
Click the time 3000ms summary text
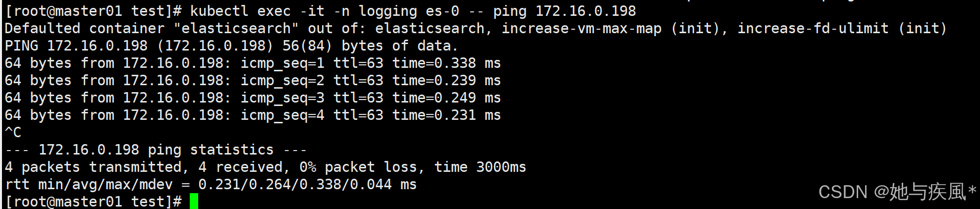tap(480, 167)
